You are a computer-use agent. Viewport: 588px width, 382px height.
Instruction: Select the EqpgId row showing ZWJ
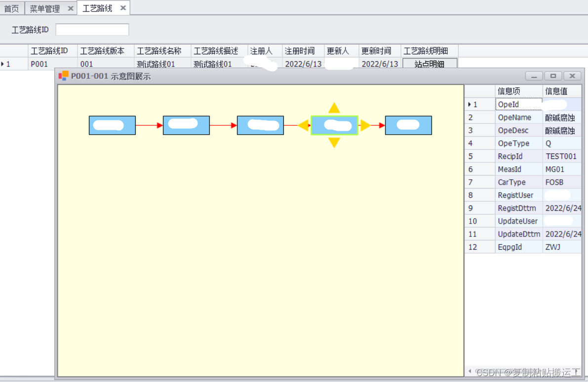[519, 247]
